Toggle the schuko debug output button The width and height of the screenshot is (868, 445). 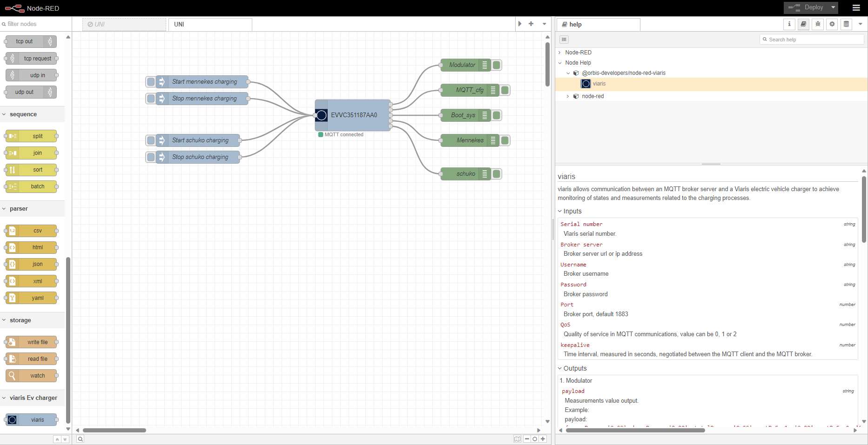(x=497, y=174)
